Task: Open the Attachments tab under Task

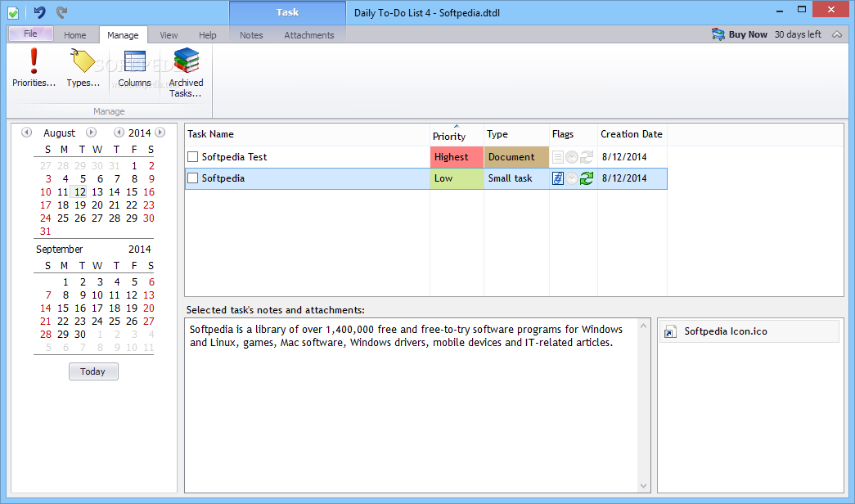Action: [309, 35]
